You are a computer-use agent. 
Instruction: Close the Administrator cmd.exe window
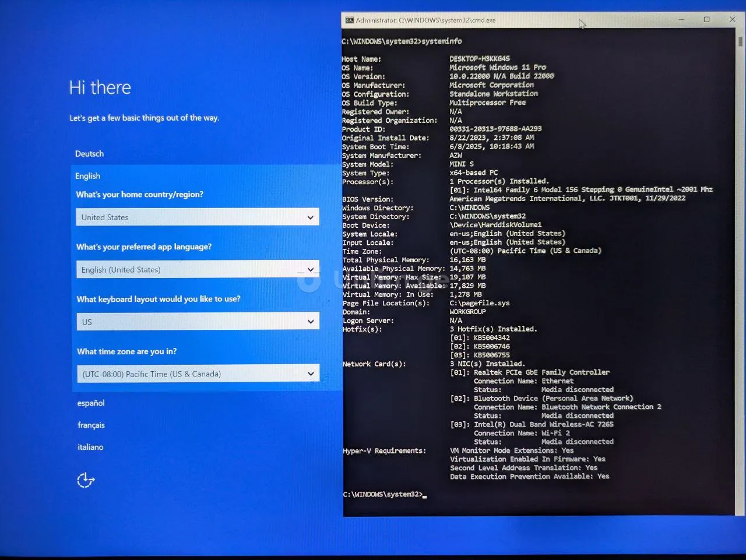tap(732, 20)
